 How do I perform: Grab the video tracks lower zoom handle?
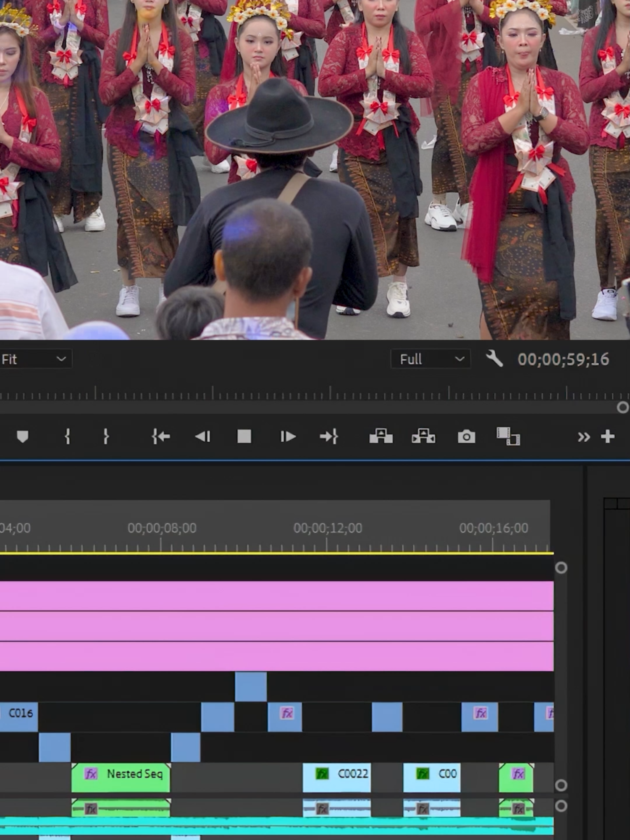click(561, 785)
